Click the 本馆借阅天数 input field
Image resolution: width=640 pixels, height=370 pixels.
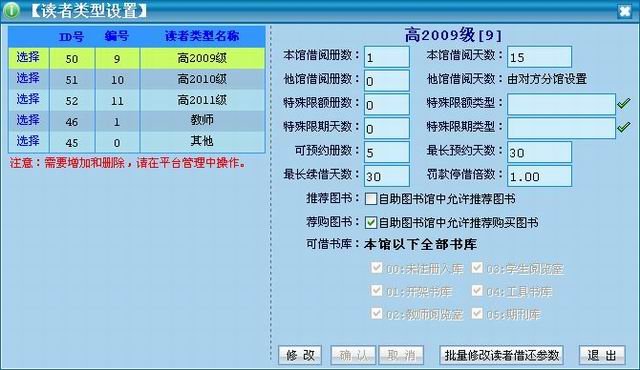point(539,57)
